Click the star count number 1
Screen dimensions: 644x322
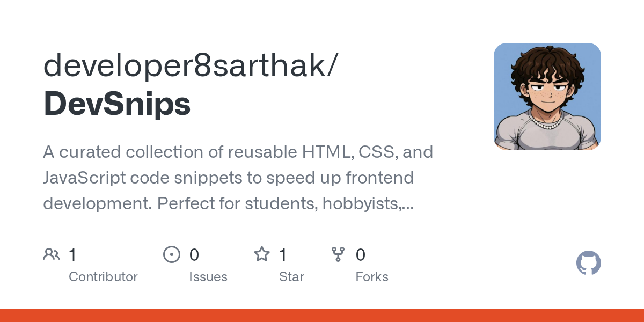tap(283, 255)
